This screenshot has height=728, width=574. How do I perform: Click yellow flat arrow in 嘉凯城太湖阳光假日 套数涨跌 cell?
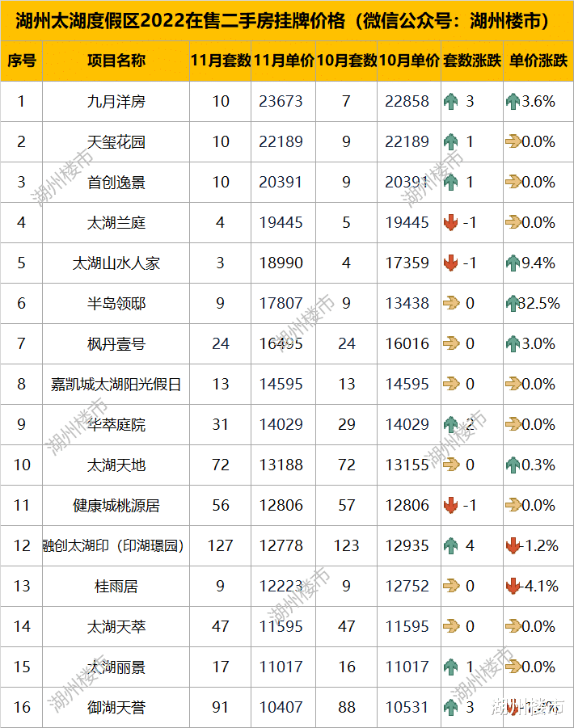pyautogui.click(x=451, y=384)
